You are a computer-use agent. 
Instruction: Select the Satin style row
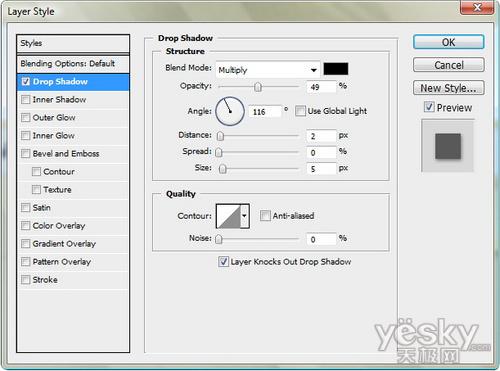(x=73, y=208)
